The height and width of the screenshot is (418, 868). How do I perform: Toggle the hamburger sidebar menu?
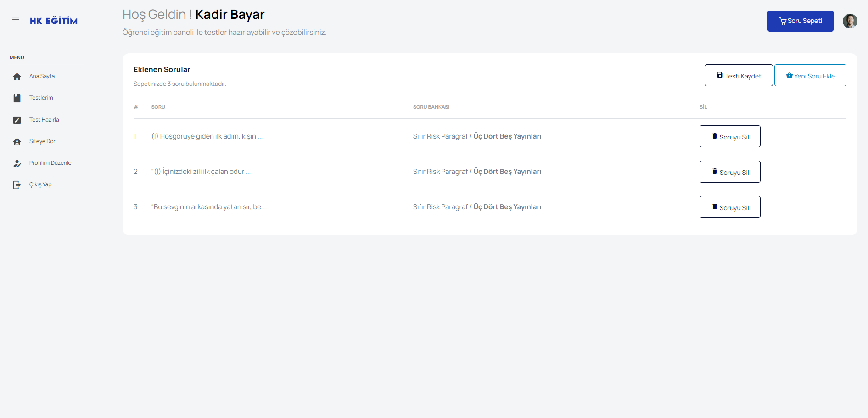tap(16, 20)
